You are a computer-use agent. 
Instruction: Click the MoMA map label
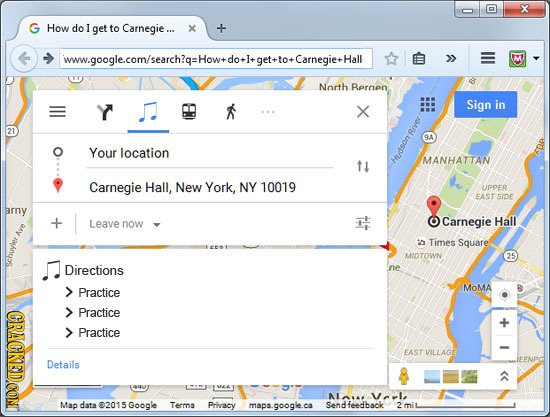tap(477, 288)
